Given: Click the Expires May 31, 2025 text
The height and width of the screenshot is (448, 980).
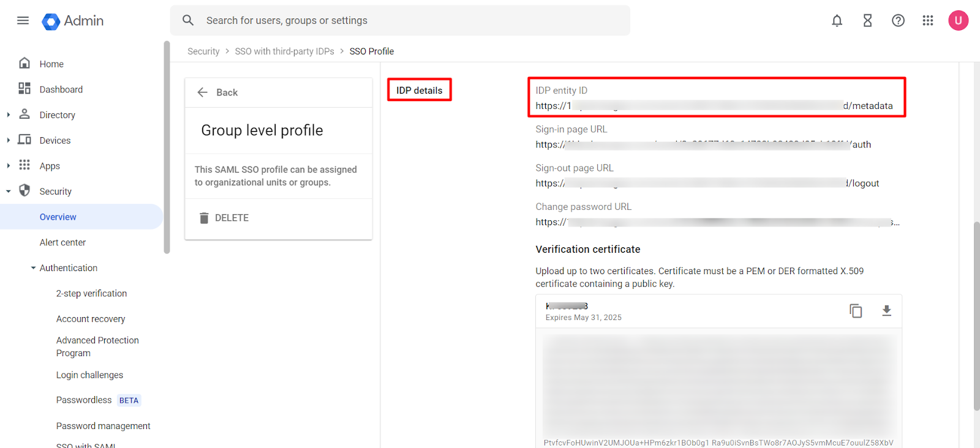Looking at the screenshot, I should pos(584,318).
